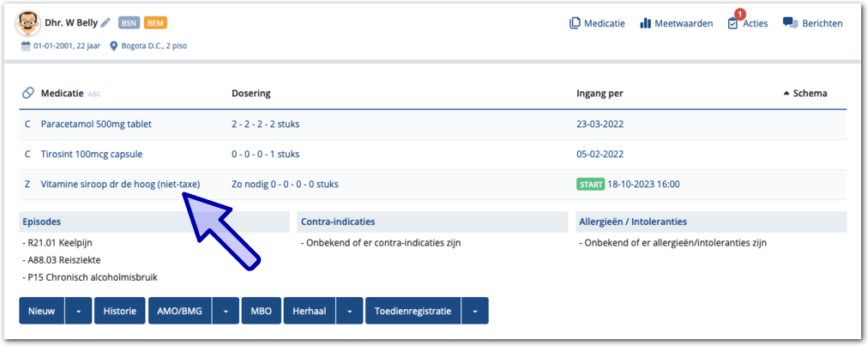Viewport: 868px width, 346px height.
Task: Click the BSN badge
Action: [x=129, y=23]
